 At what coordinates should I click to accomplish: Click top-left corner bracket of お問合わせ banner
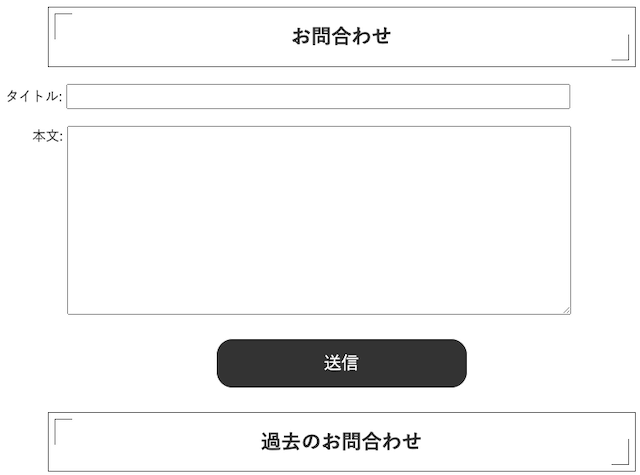coord(63,26)
